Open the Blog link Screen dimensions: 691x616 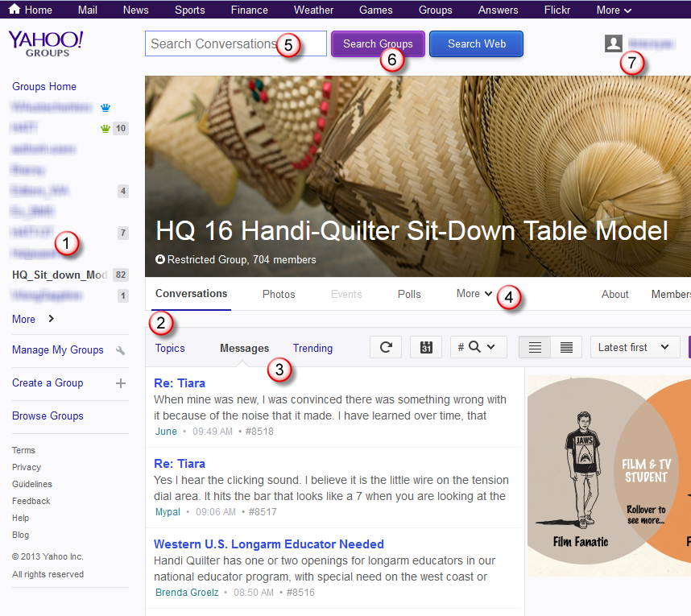(x=20, y=535)
